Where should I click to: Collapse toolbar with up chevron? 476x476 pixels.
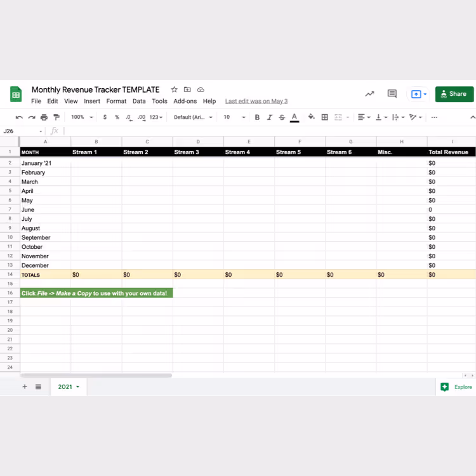click(472, 117)
